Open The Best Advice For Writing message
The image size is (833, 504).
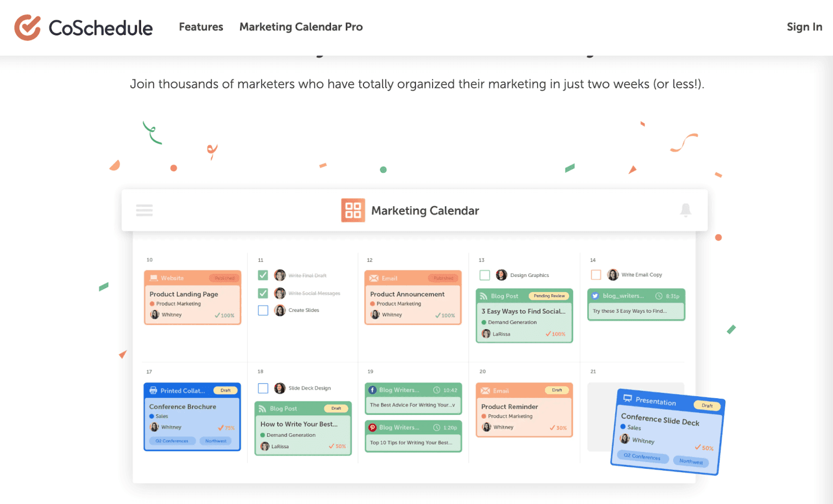coord(412,405)
